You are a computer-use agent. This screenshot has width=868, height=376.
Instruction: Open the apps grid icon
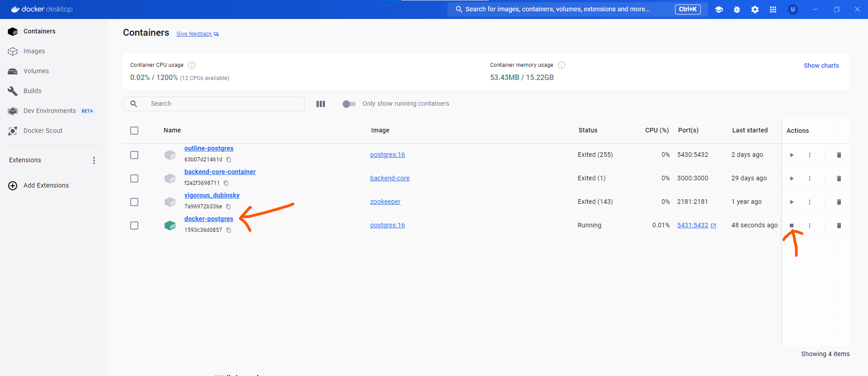pyautogui.click(x=773, y=9)
